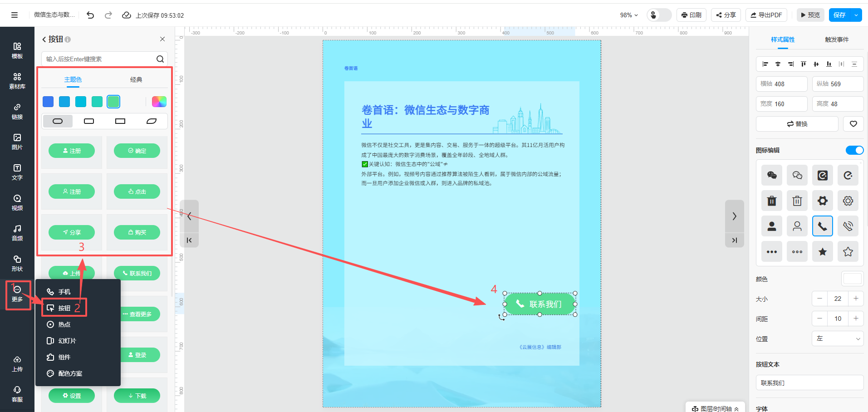Select the WeChat icon in icon grid
868x412 pixels.
(x=771, y=175)
